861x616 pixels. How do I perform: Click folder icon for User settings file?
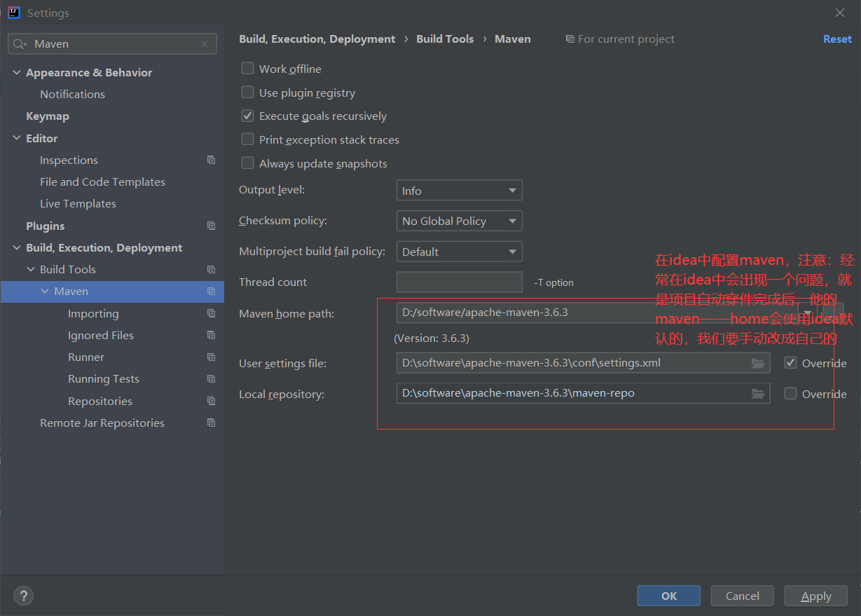(x=757, y=363)
